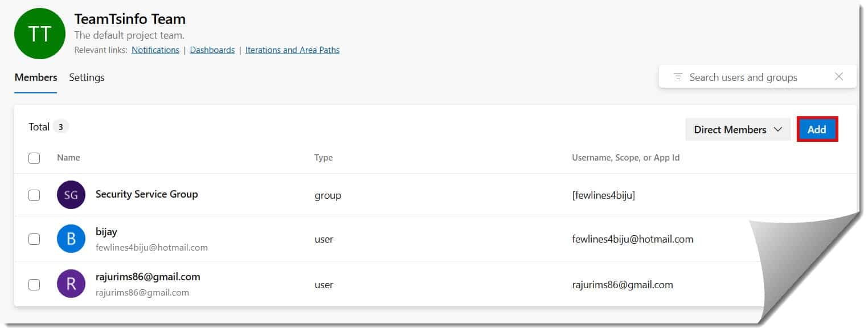Viewport: 868px width, 332px height.
Task: Check the rajurims86@gmail.com row checkbox
Action: 34,284
